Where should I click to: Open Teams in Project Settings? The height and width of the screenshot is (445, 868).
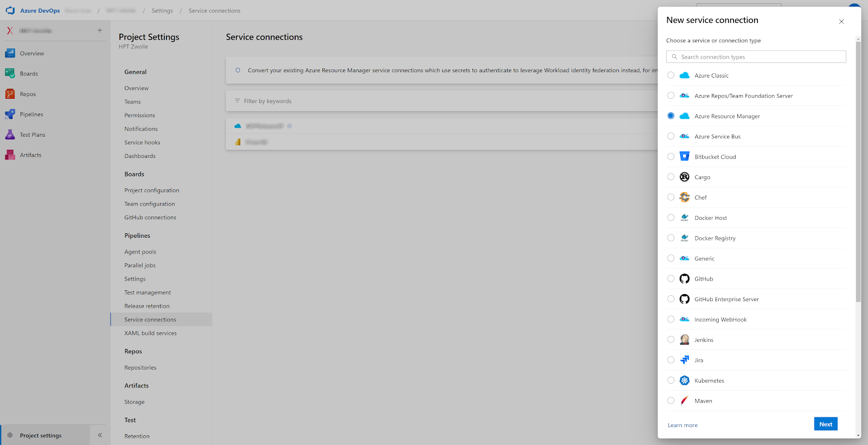132,101
